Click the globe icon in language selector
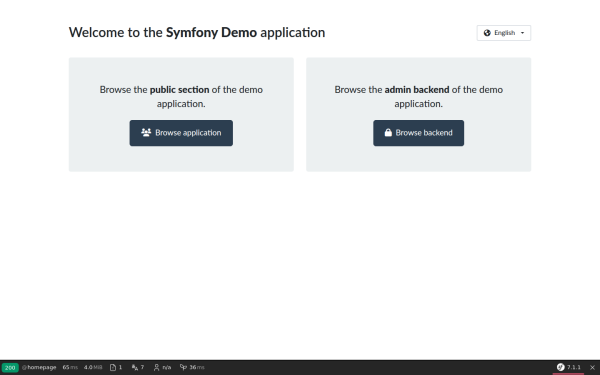This screenshot has width=600, height=375. (x=487, y=33)
